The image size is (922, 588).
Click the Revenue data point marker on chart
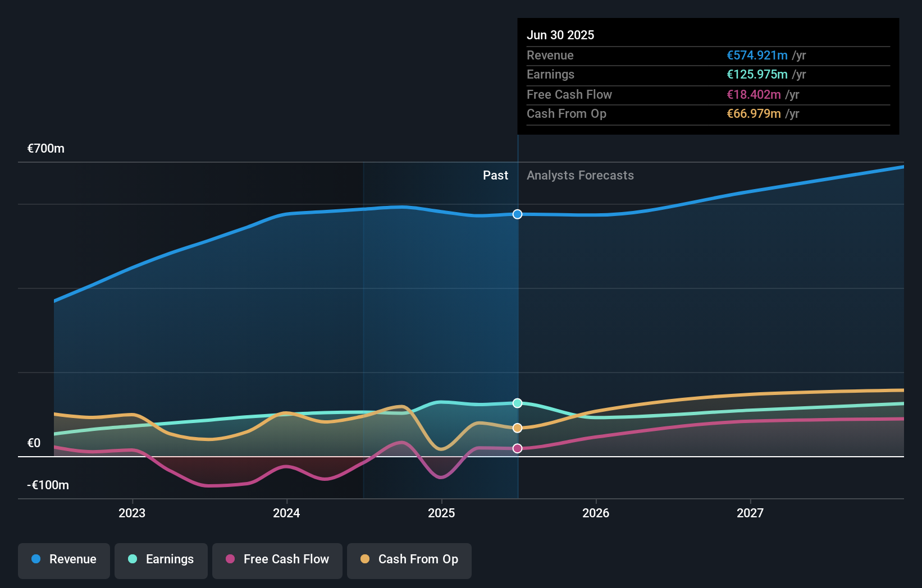coord(518,214)
